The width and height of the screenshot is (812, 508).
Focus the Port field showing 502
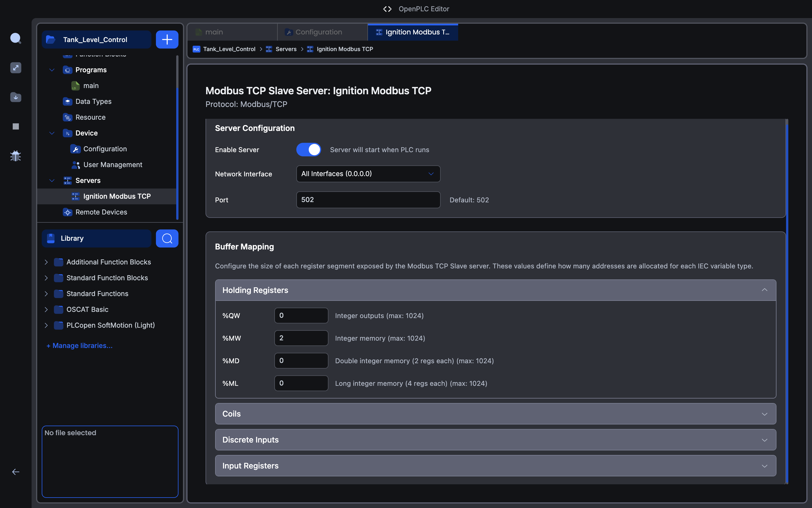tap(368, 200)
